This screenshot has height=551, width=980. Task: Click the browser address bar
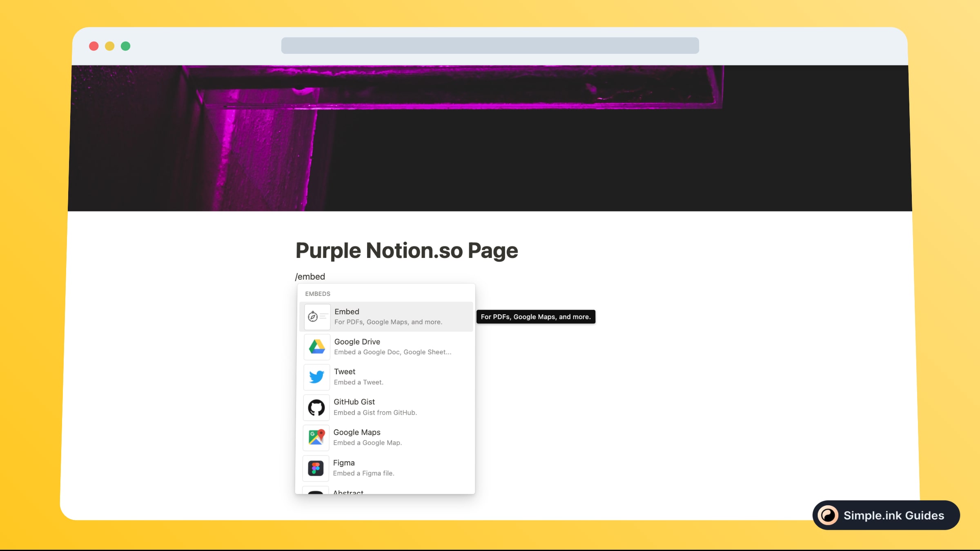[x=490, y=45]
